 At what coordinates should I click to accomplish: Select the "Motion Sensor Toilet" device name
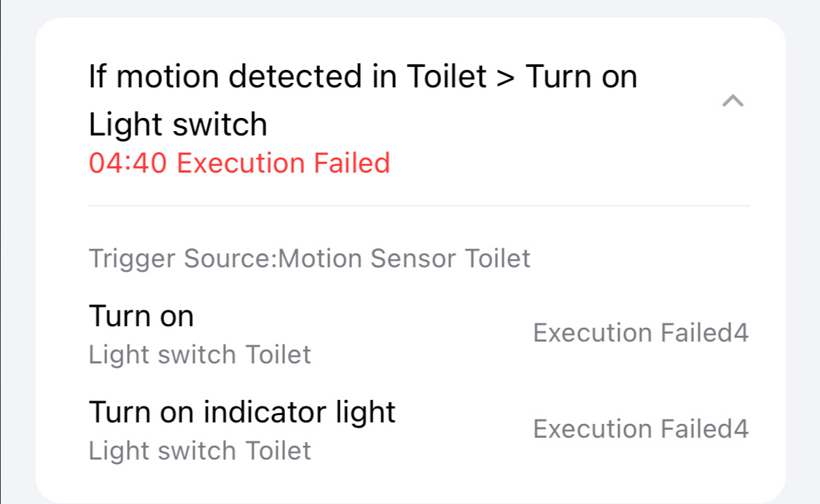[405, 258]
